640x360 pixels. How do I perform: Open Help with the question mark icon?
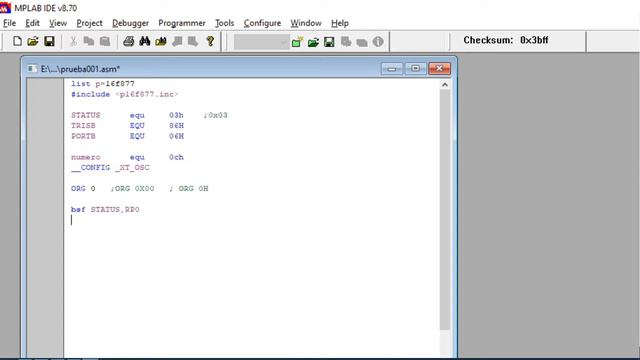(210, 41)
